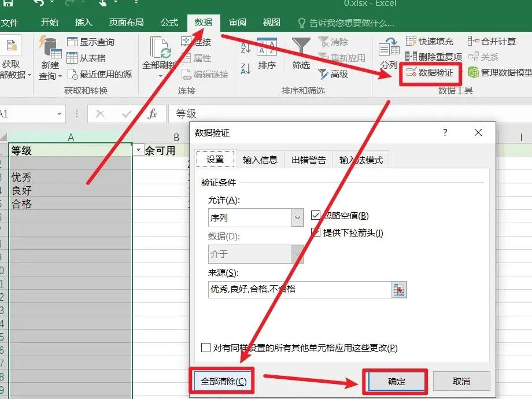Click 属性 Properties in Connections group
532x399 pixels.
tap(197, 58)
